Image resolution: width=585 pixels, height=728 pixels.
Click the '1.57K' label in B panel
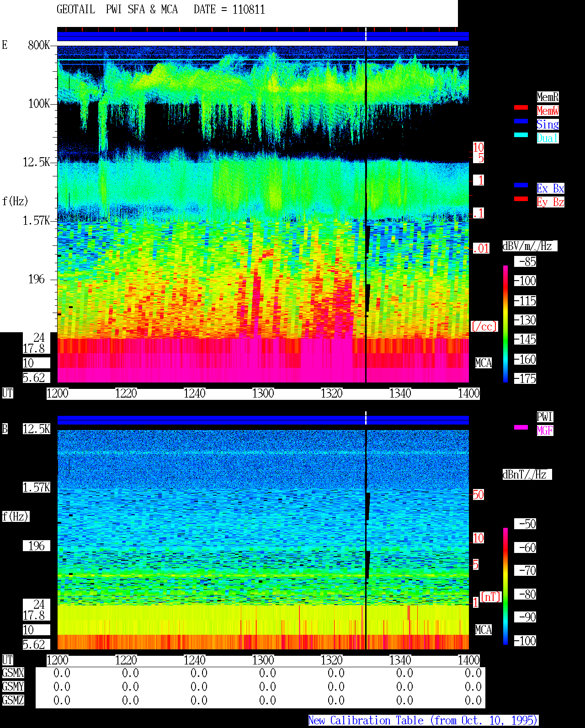pyautogui.click(x=37, y=487)
